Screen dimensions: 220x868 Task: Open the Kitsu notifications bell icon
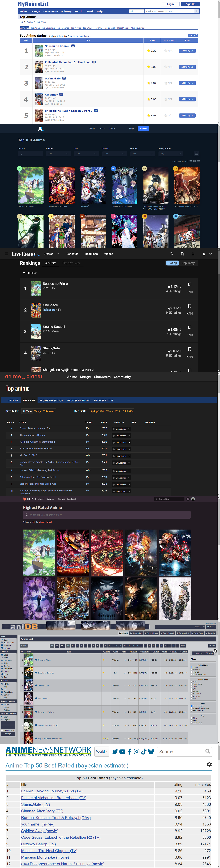pyautogui.click(x=188, y=499)
